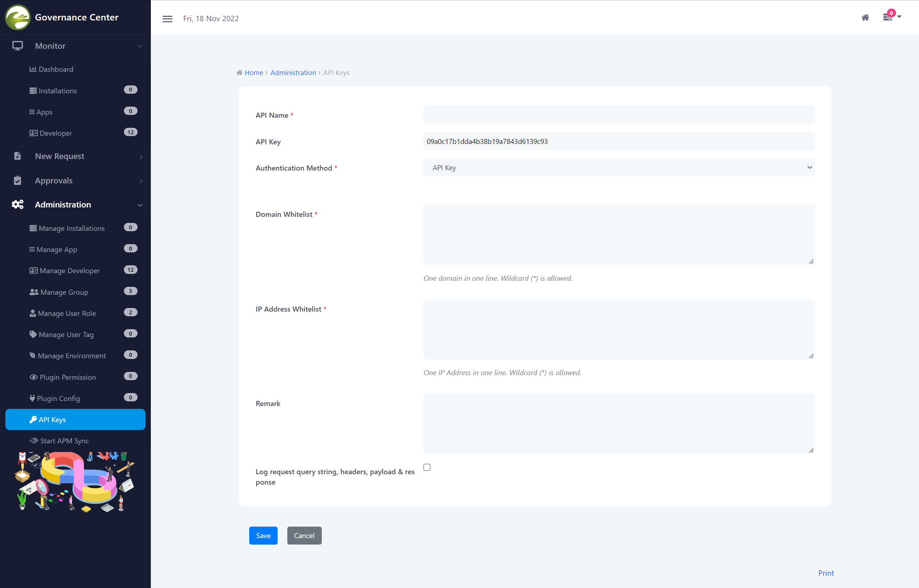Image resolution: width=919 pixels, height=588 pixels.
Task: Open Manage User Role page
Action: (x=66, y=313)
